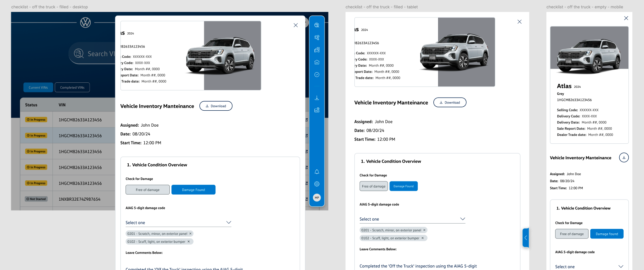The width and height of the screenshot is (644, 270).
Task: Select Damage found in mobile view
Action: [x=607, y=234]
